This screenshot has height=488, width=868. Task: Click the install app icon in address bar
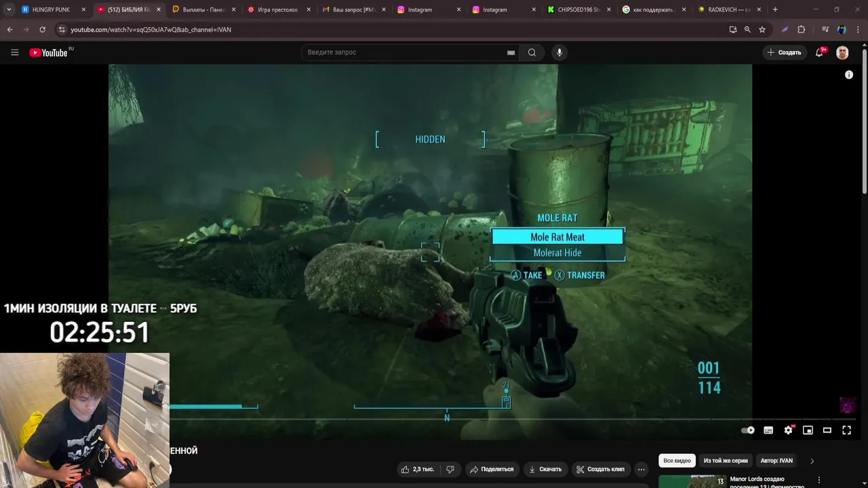(732, 30)
